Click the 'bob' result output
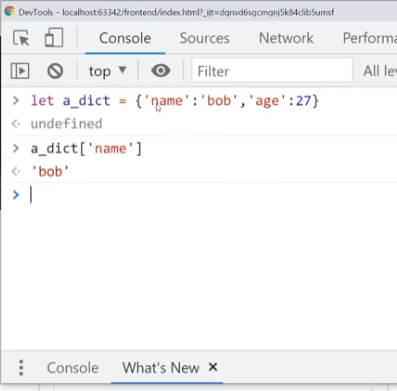 [50, 172]
